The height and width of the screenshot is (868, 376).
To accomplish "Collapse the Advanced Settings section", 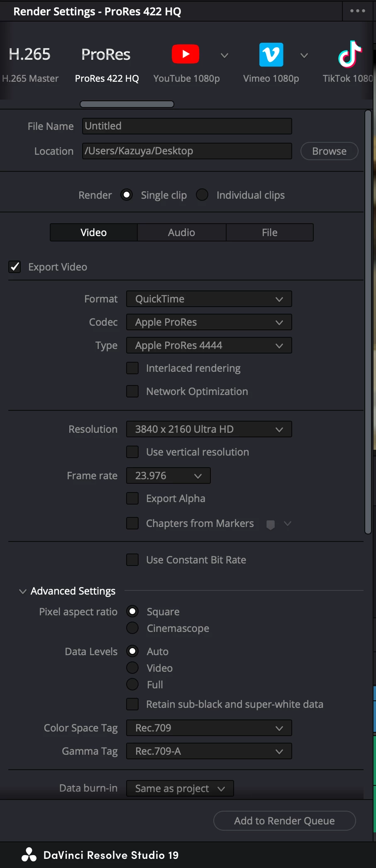I will [23, 591].
